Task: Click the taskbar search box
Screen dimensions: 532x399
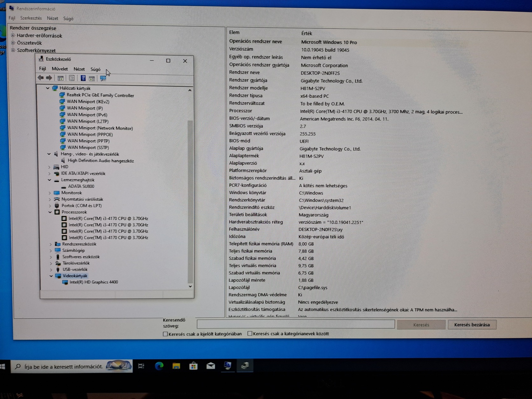Action: pyautogui.click(x=72, y=367)
